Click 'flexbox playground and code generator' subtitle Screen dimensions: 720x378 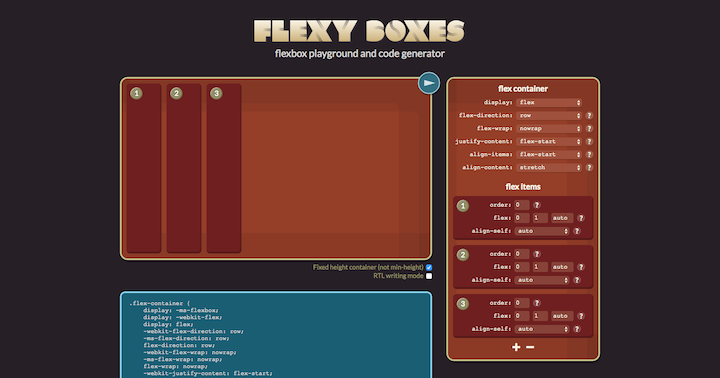(x=360, y=54)
